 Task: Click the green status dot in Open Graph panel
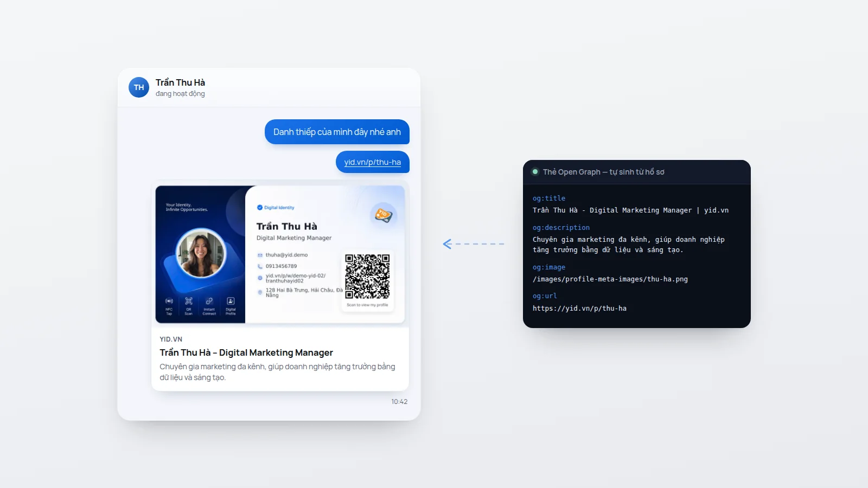click(x=535, y=172)
